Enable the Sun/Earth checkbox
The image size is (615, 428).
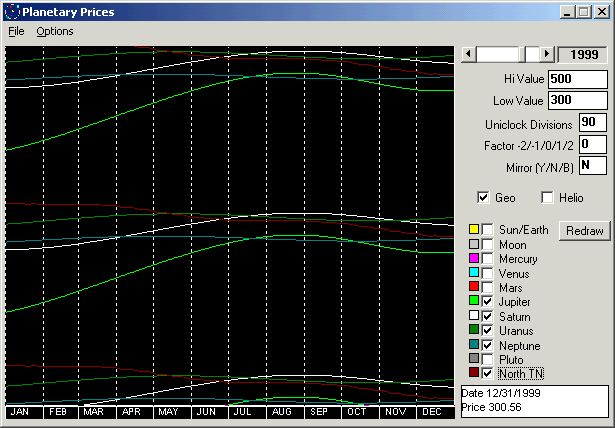tap(487, 229)
